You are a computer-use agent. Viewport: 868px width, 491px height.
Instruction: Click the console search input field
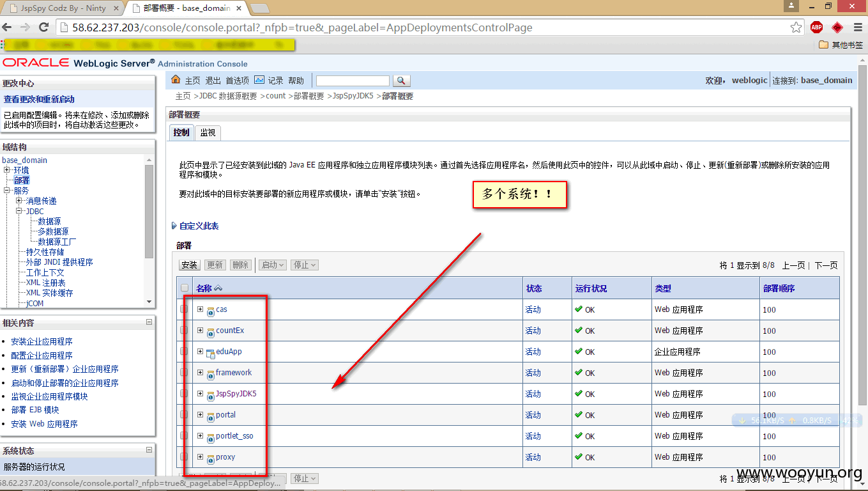(353, 81)
